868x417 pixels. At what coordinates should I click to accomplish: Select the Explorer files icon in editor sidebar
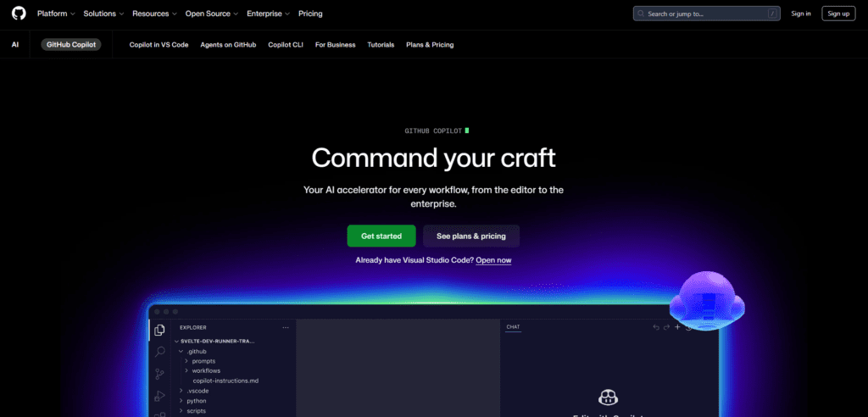point(159,330)
